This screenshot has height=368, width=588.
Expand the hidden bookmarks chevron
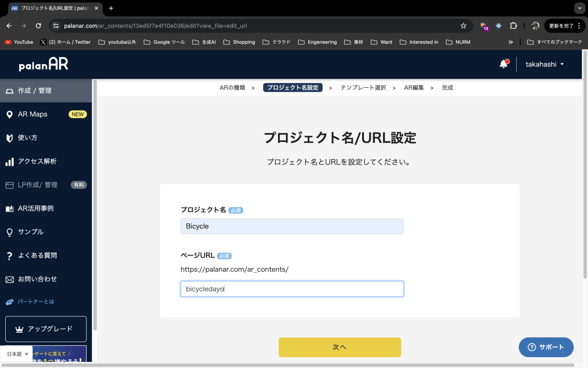tap(511, 42)
